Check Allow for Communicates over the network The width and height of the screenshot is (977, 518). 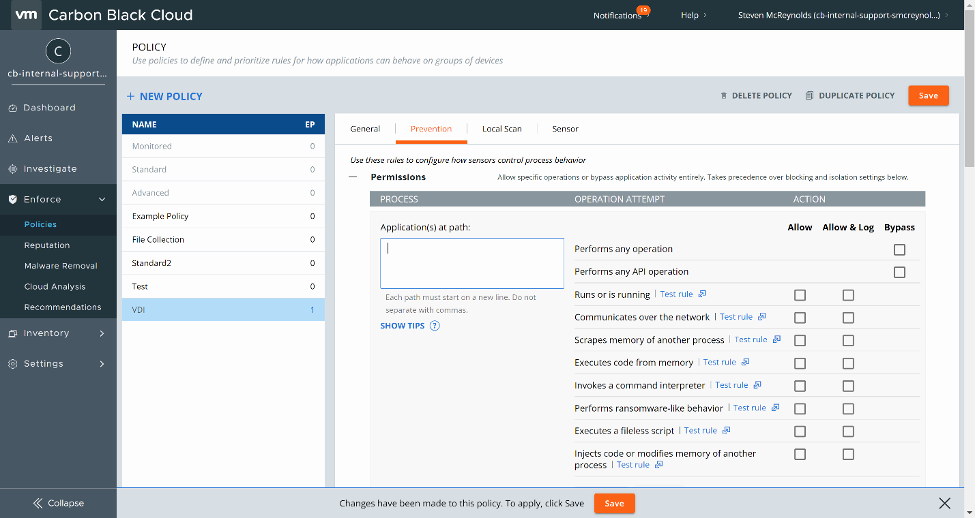click(x=800, y=318)
